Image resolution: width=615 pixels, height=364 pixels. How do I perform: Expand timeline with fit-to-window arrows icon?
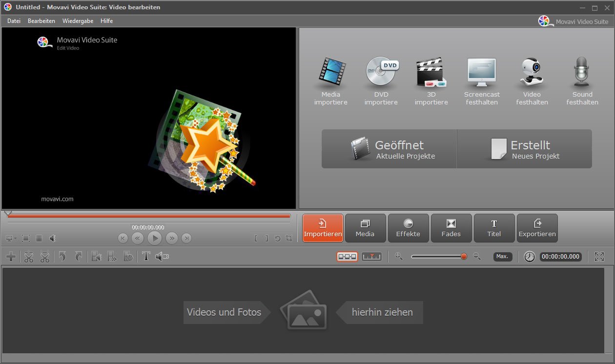(599, 257)
